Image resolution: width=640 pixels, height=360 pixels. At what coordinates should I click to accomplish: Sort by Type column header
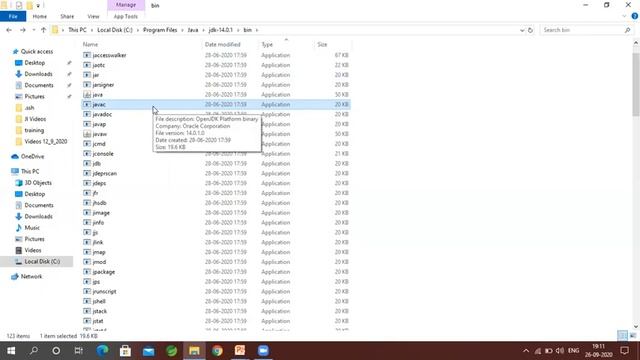click(x=267, y=44)
